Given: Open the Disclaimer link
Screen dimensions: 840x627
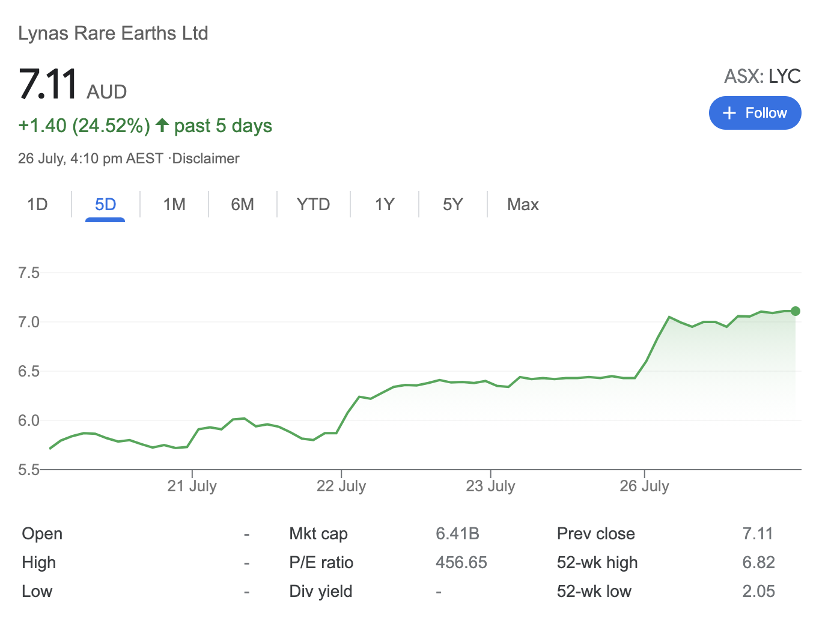Looking at the screenshot, I should click(205, 159).
